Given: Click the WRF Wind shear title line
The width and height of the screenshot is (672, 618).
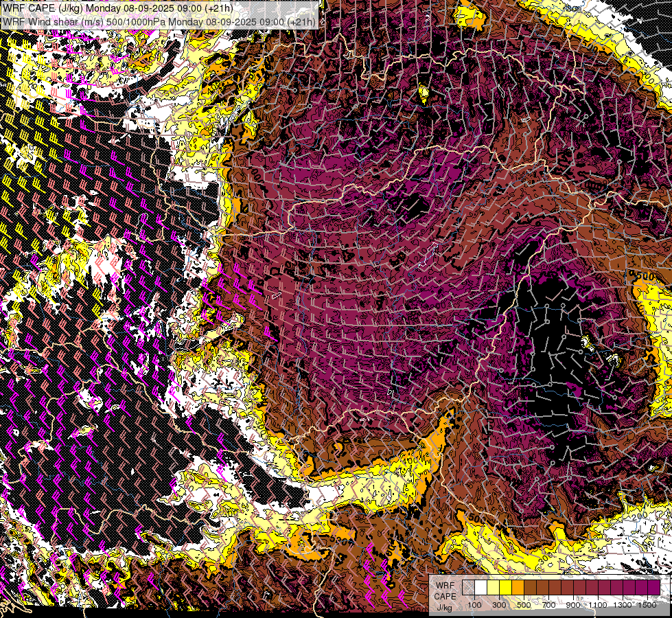Looking at the screenshot, I should pos(159,21).
